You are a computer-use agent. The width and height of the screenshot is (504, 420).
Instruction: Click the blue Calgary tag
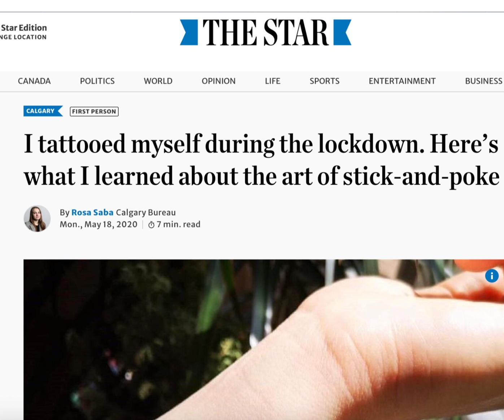[41, 111]
